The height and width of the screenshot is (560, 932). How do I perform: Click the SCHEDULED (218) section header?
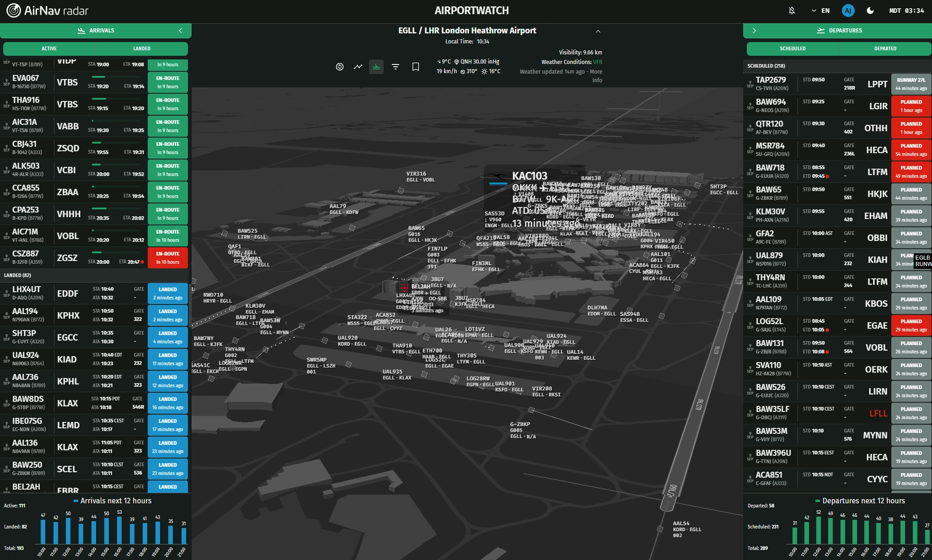(x=838, y=66)
